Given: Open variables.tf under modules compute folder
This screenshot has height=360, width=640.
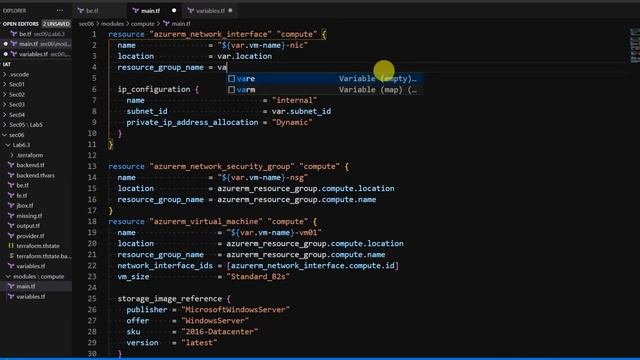Looking at the screenshot, I should (31, 297).
